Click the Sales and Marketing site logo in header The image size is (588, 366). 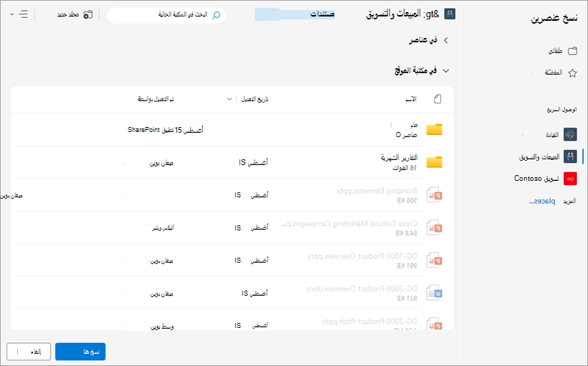(x=450, y=14)
